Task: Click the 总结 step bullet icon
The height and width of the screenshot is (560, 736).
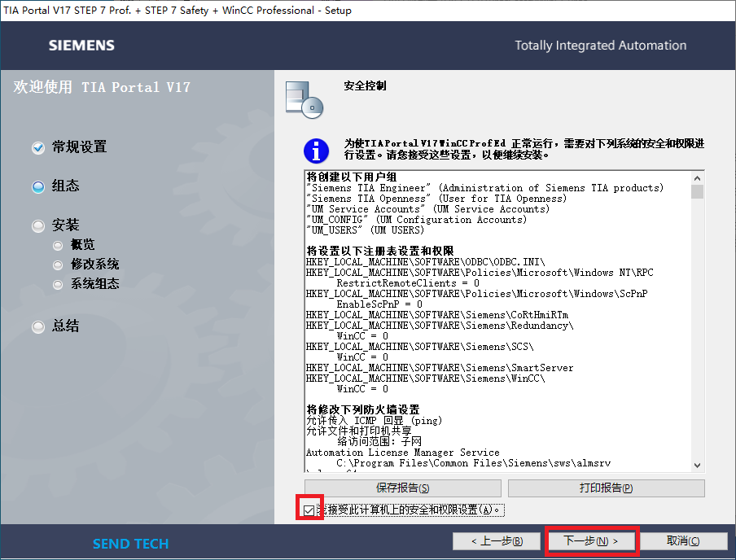Action: pos(38,326)
